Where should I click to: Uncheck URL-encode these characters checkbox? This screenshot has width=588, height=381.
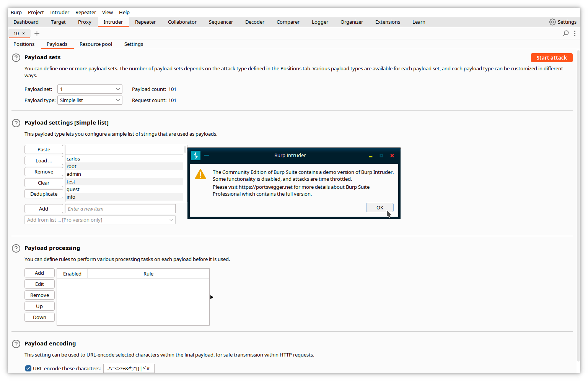28,368
